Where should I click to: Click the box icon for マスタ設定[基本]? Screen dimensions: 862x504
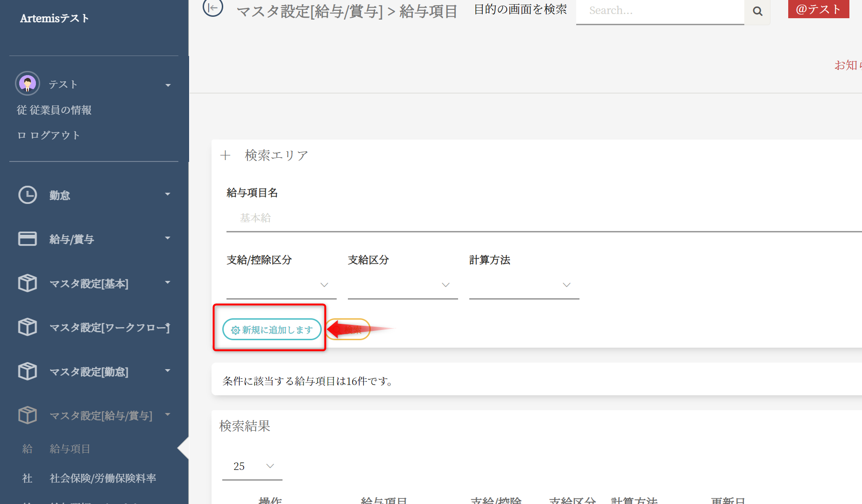tap(28, 283)
